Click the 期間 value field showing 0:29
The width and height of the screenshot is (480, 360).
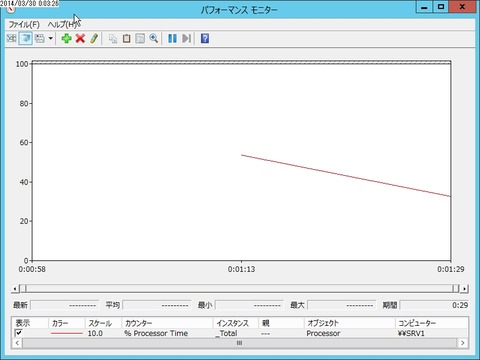click(x=435, y=305)
